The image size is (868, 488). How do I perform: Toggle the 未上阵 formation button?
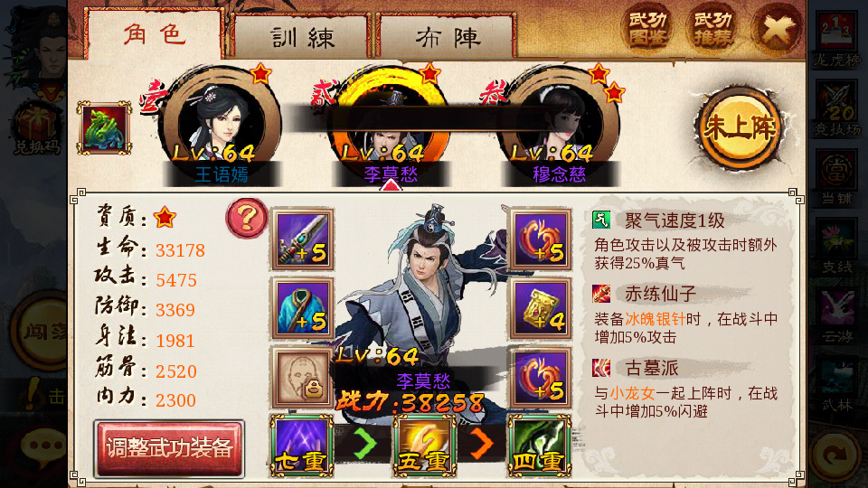[x=740, y=128]
